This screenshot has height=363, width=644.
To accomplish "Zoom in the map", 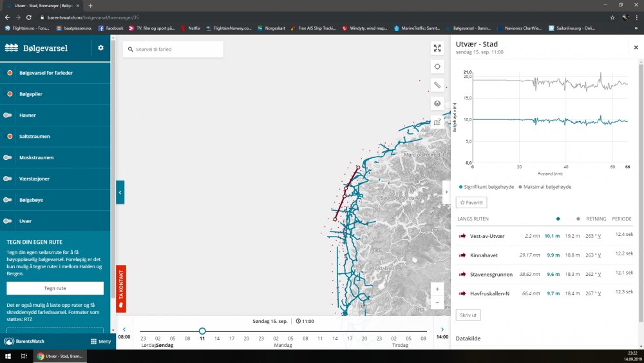I will pos(437,289).
